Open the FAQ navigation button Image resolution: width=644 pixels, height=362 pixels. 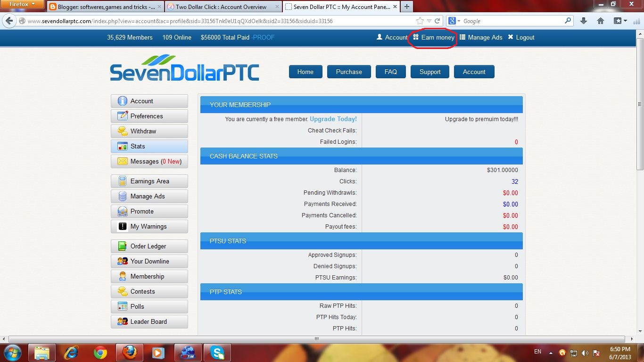391,72
